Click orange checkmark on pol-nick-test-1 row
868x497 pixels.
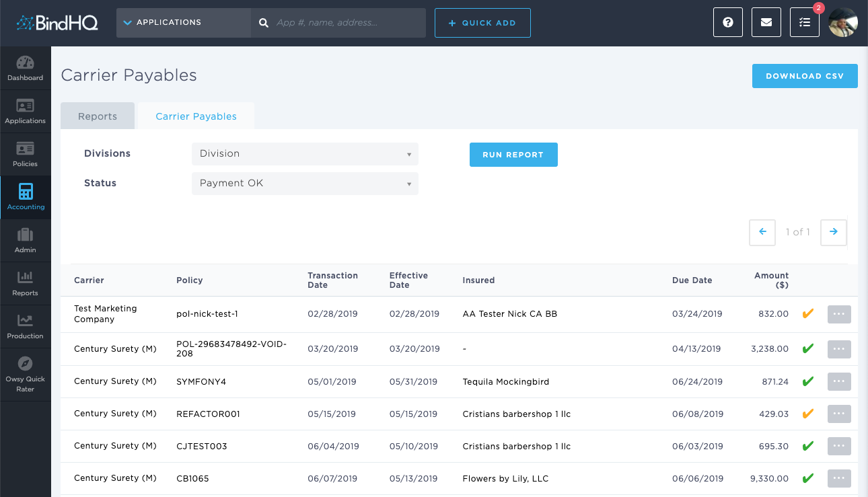tap(808, 314)
